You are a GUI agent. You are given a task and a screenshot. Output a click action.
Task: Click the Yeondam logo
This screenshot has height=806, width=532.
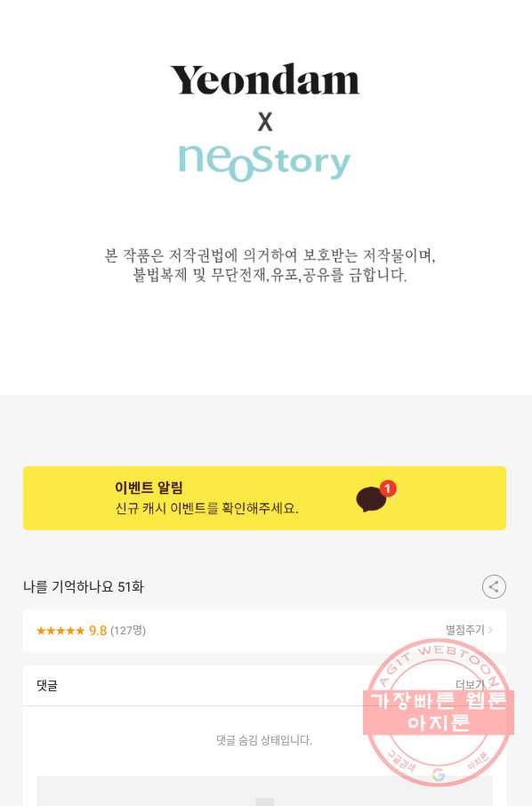(265, 80)
